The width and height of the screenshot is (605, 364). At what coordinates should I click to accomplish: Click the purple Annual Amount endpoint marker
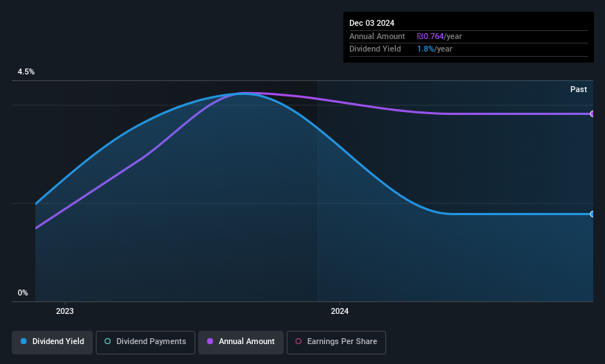[592, 114]
